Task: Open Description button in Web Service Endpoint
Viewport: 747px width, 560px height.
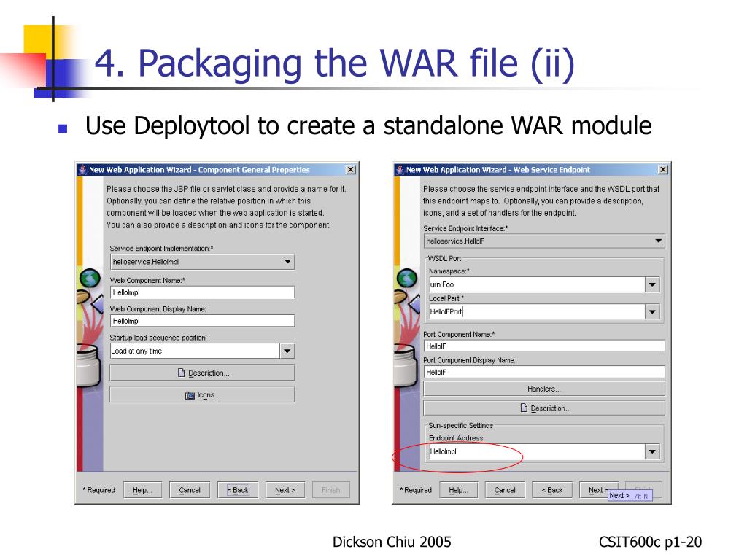Action: click(544, 408)
